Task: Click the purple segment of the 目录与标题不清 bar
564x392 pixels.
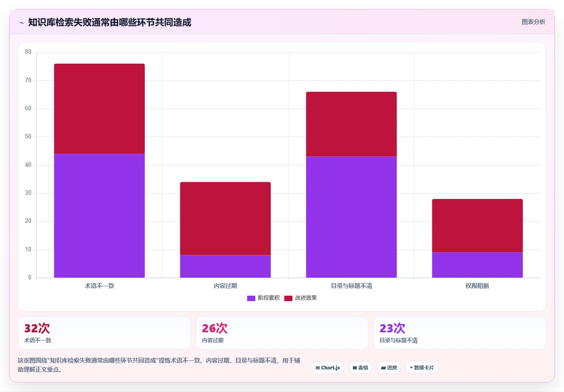Action: pyautogui.click(x=351, y=217)
